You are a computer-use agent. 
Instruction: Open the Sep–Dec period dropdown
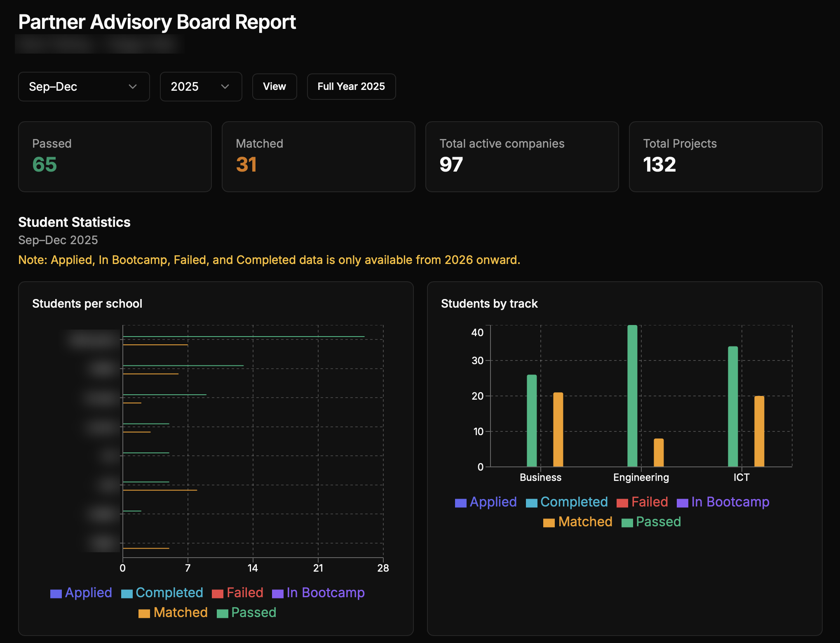(84, 87)
